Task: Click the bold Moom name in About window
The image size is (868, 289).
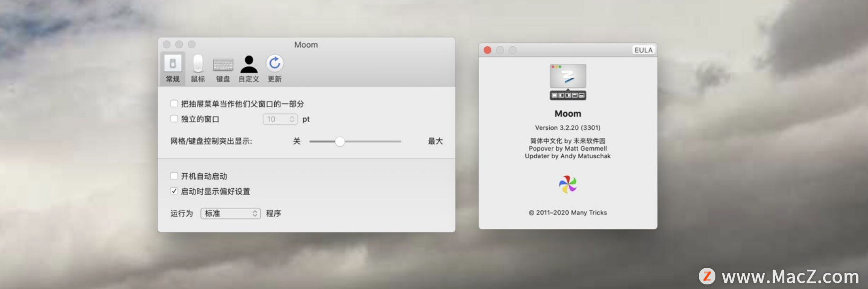Action: click(568, 114)
